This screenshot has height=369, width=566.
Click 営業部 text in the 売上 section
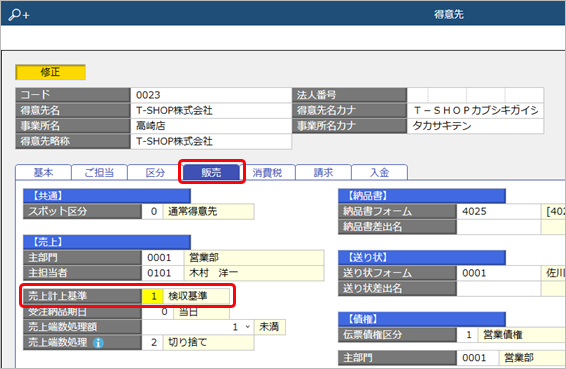tap(204, 257)
